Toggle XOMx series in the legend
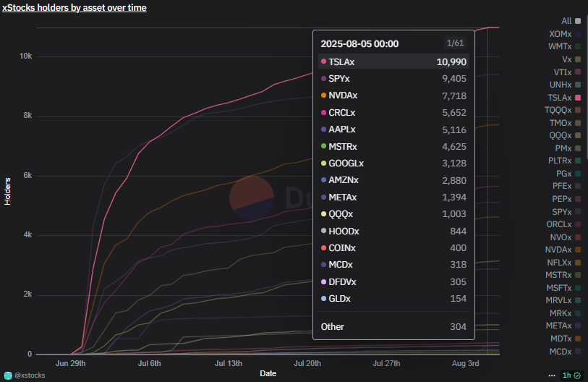Image resolution: width=588 pixels, height=382 pixels. click(x=565, y=34)
